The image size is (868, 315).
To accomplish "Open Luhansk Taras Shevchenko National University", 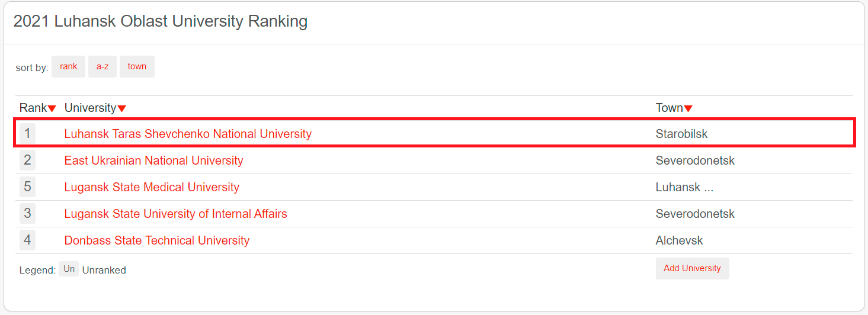I will (188, 134).
